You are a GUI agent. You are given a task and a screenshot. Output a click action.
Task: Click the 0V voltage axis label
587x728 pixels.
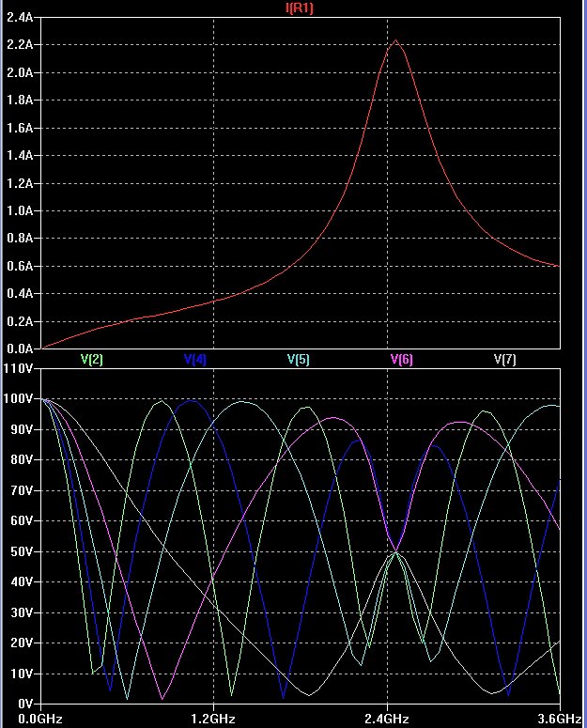click(x=24, y=704)
